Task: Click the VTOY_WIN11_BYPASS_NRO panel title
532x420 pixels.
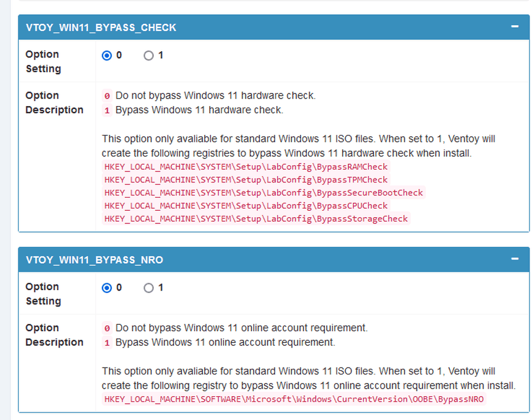Action: click(94, 260)
